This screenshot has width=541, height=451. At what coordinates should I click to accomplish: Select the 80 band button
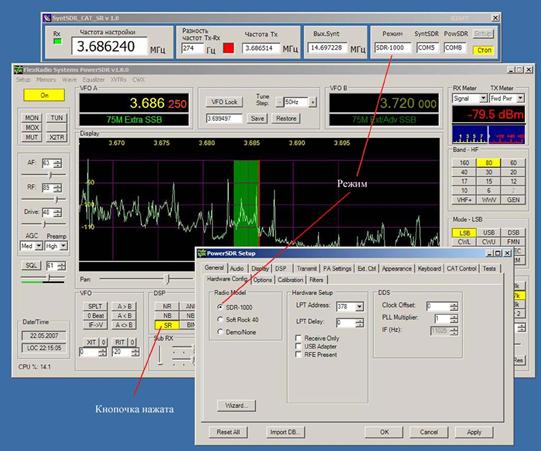(x=489, y=163)
